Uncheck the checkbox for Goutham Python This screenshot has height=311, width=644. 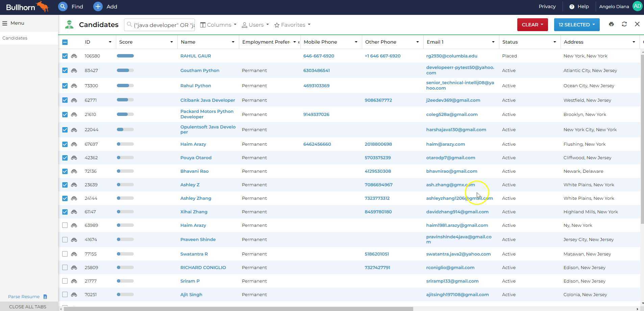click(65, 70)
